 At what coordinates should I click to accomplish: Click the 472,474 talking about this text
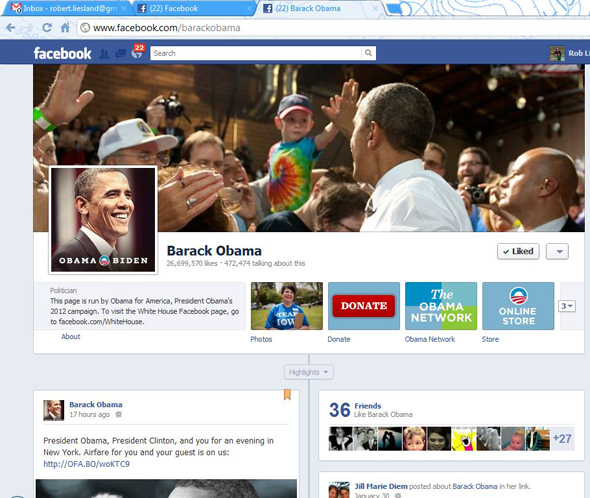pyautogui.click(x=265, y=263)
